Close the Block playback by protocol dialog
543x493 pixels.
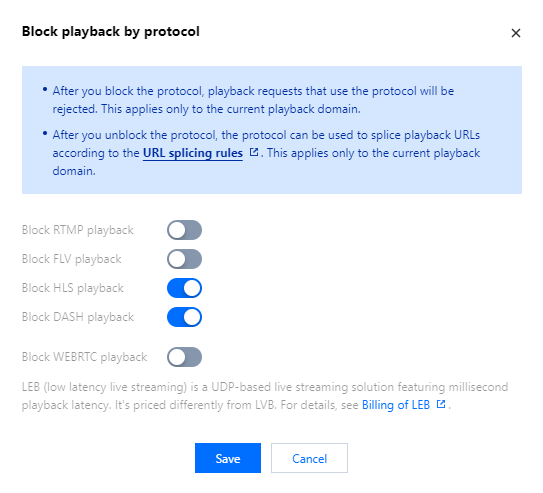pos(516,33)
